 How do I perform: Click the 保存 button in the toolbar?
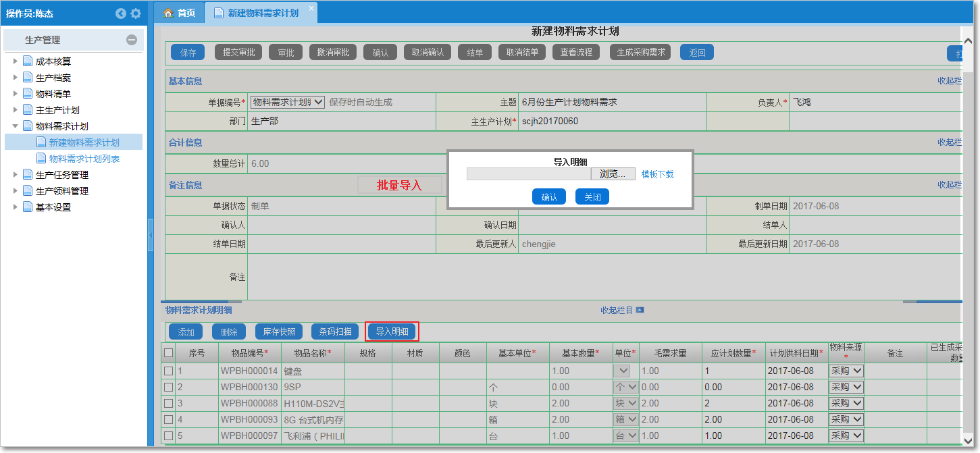[x=187, y=51]
